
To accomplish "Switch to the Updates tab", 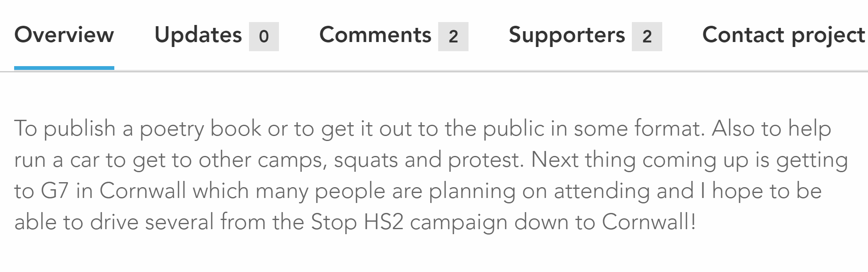I will pyautogui.click(x=198, y=35).
